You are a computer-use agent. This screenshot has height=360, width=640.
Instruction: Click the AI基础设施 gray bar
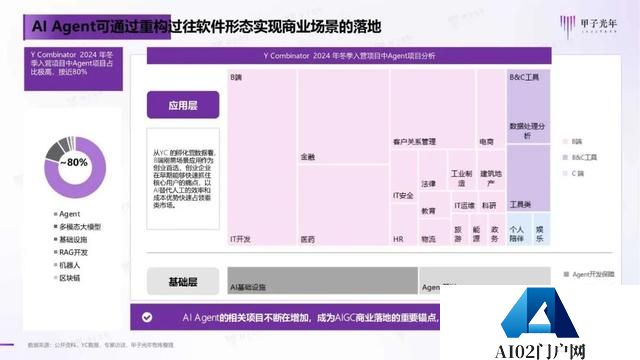(x=322, y=281)
